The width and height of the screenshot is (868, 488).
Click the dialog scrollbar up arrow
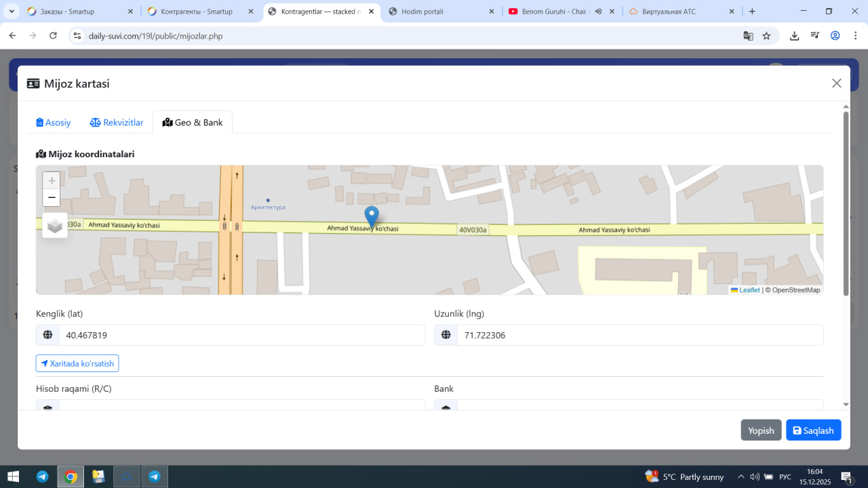846,106
